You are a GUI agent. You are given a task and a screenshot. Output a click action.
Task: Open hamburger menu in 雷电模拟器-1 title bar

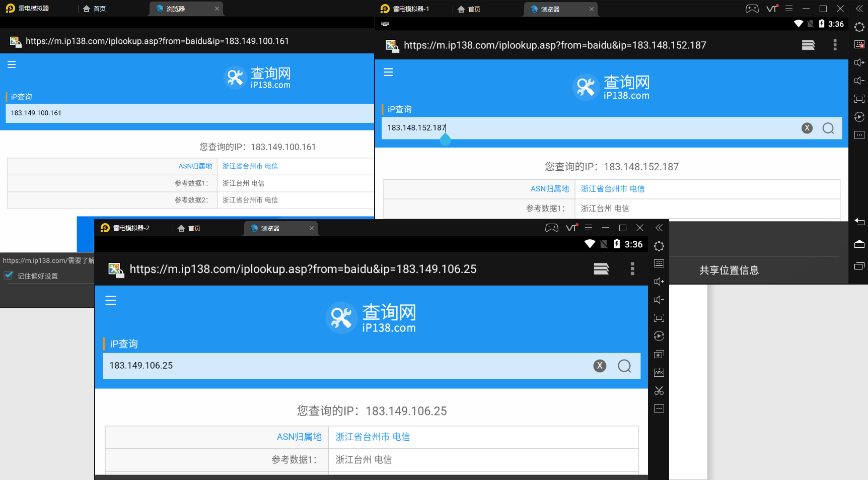pyautogui.click(x=789, y=9)
